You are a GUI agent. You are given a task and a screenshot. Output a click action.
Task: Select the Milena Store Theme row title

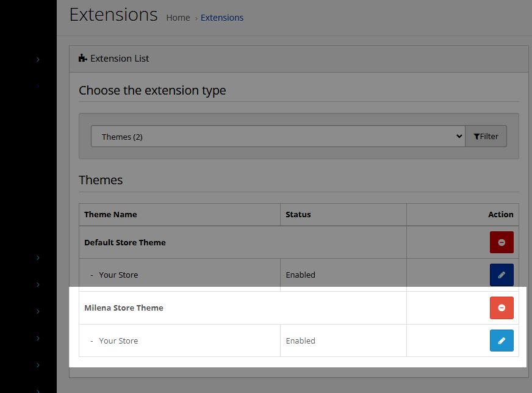click(x=124, y=308)
